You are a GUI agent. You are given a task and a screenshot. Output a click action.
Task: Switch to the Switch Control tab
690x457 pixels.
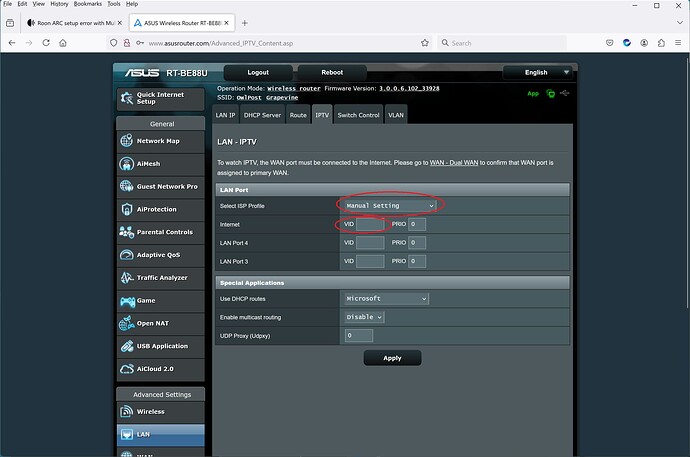358,115
